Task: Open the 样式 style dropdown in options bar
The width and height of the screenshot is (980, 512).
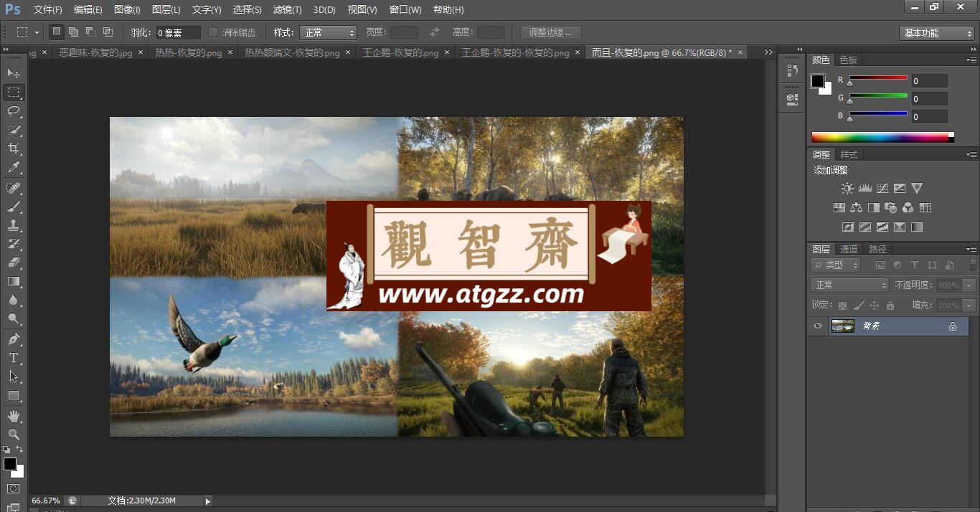Action: pos(327,32)
